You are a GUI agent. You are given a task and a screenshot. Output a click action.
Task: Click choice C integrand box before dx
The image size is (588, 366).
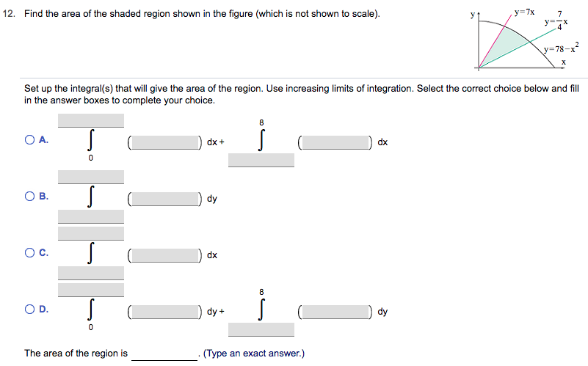click(167, 255)
